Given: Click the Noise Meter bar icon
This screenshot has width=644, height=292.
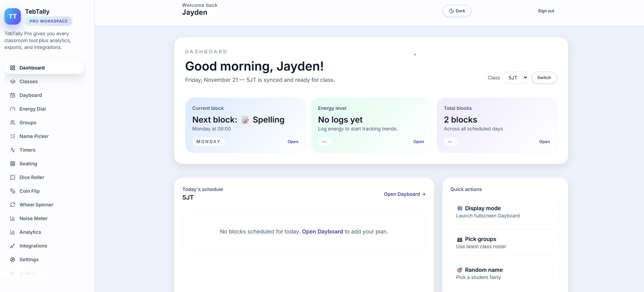Looking at the screenshot, I should 13,218.
